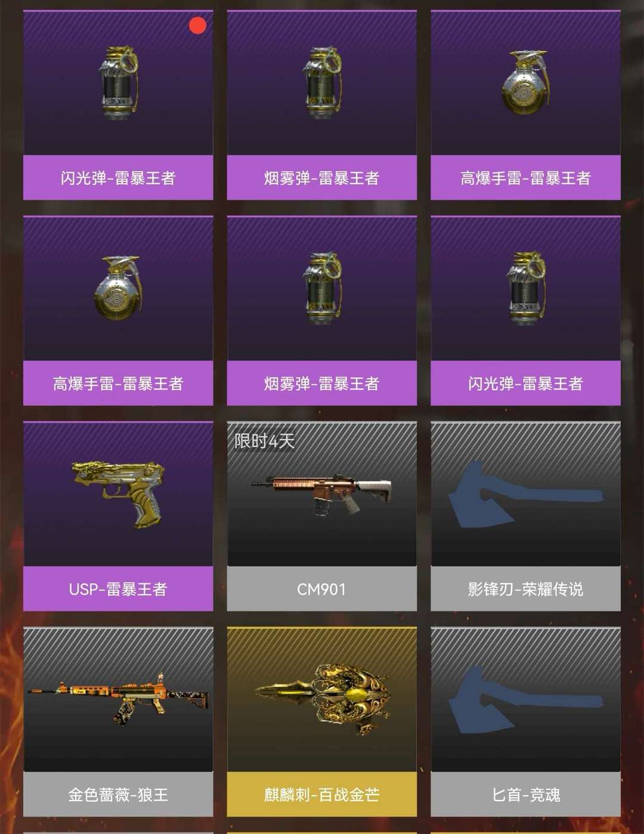The width and height of the screenshot is (644, 834).
Task: Select top-row 高爆手雷-雷暴王者 grenade icon
Action: [x=525, y=82]
